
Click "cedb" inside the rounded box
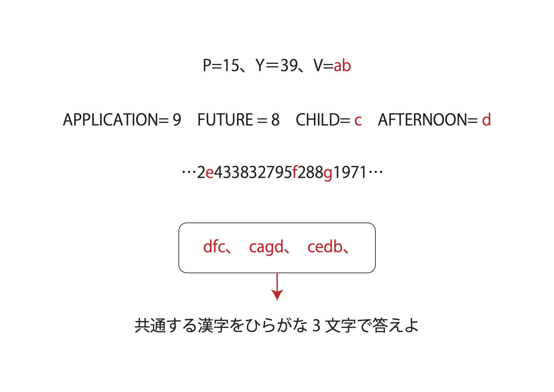click(325, 247)
